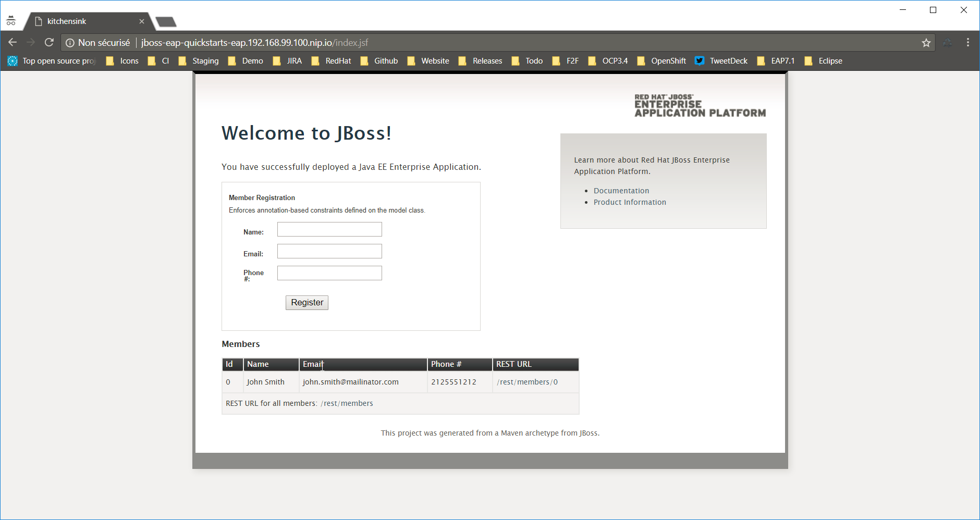The height and width of the screenshot is (520, 980).
Task: Click the browser back arrow
Action: (x=13, y=42)
